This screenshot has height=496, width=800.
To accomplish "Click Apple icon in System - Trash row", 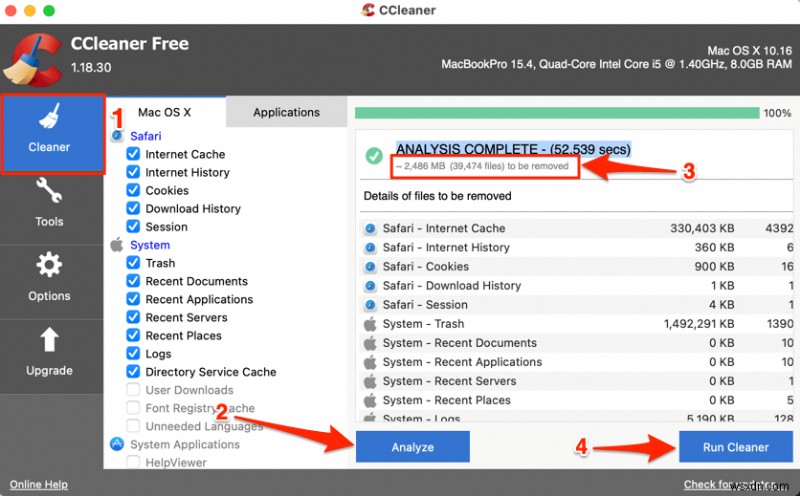I will click(370, 324).
